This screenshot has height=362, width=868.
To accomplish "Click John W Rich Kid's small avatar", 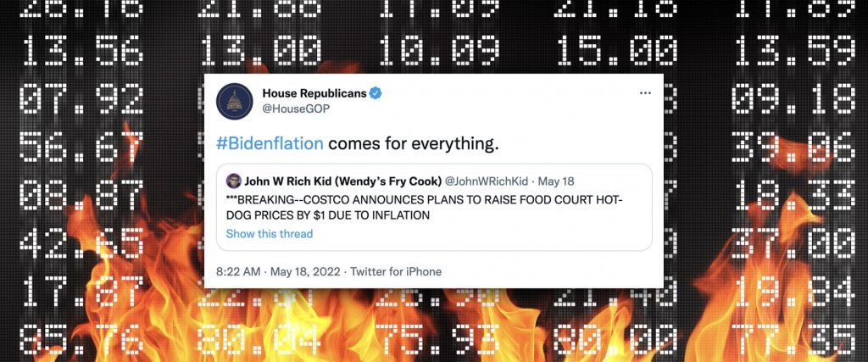I will [233, 181].
